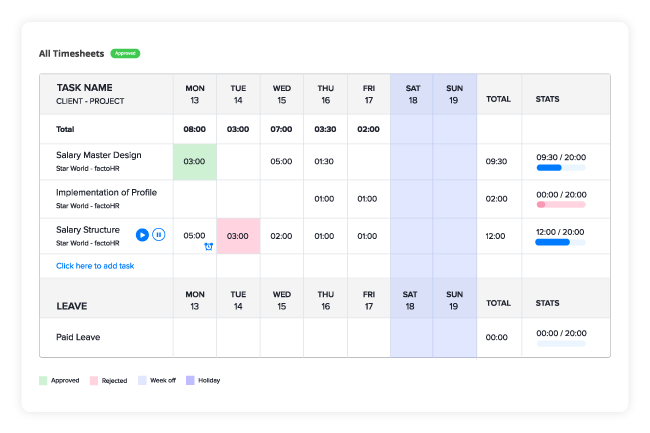650x433 pixels.
Task: Select Wednesday 05:00 for Salary Master Design
Action: pos(281,162)
